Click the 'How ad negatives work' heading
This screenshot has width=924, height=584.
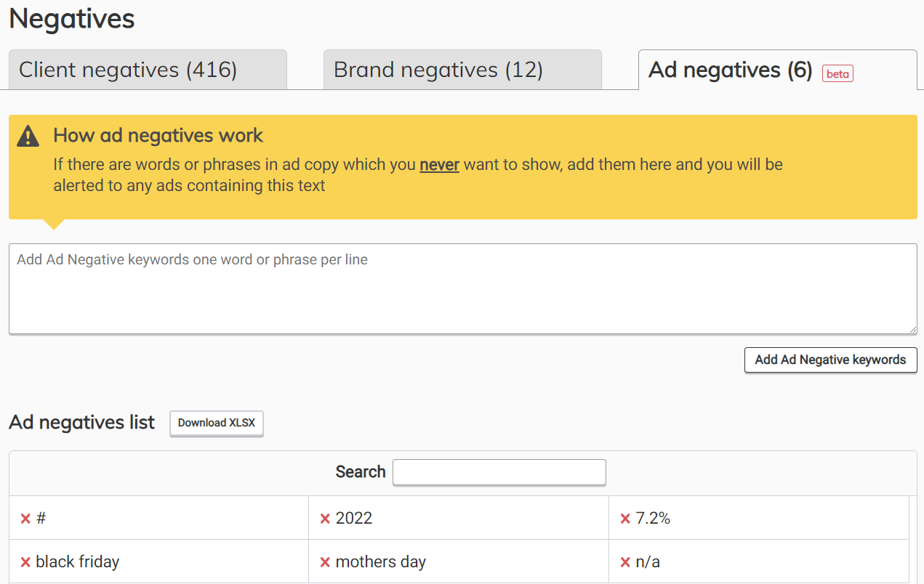click(158, 135)
